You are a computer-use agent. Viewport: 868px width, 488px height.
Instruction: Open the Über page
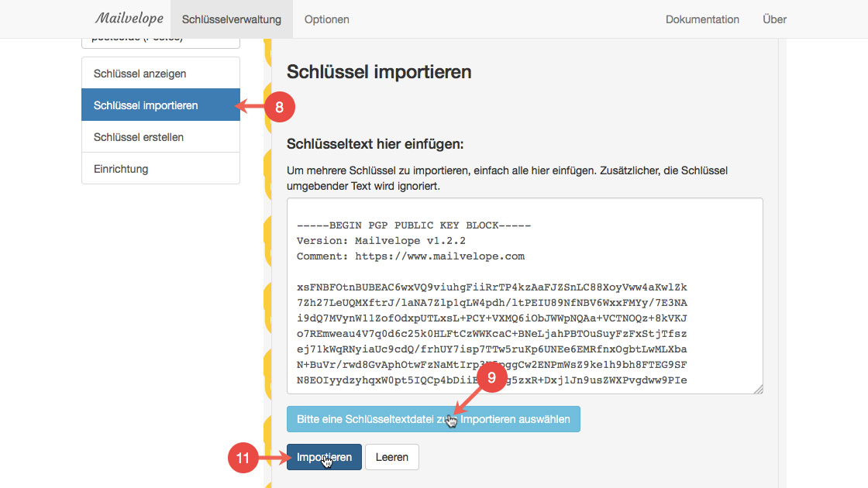(774, 19)
